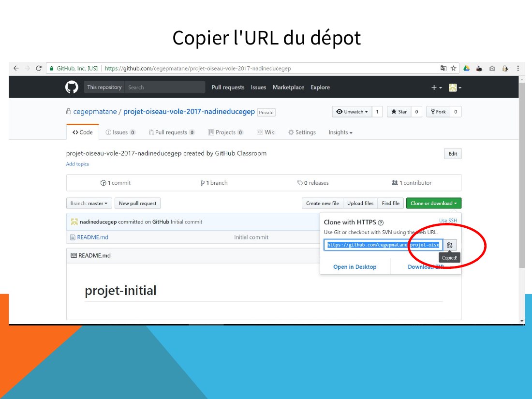The width and height of the screenshot is (532, 399).
Task: Open README.md file link
Action: 93,237
